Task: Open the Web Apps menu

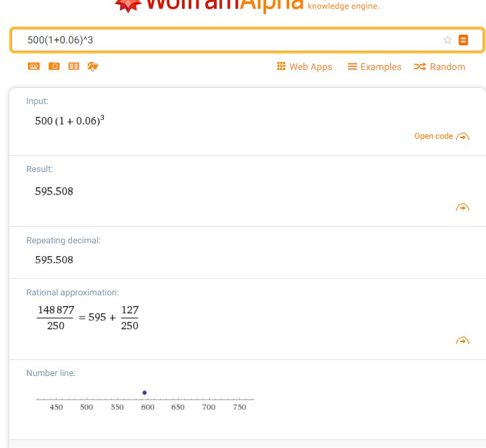Action: (x=304, y=67)
